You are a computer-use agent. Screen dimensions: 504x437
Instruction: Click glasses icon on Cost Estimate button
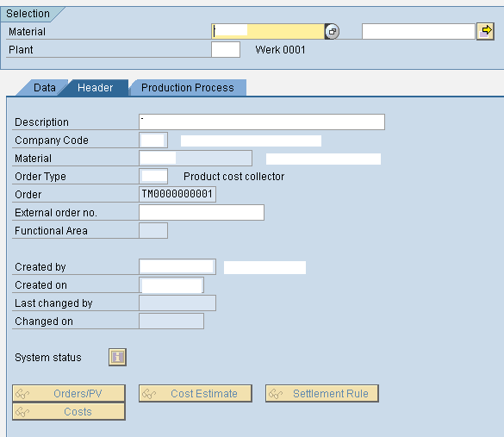coord(149,394)
